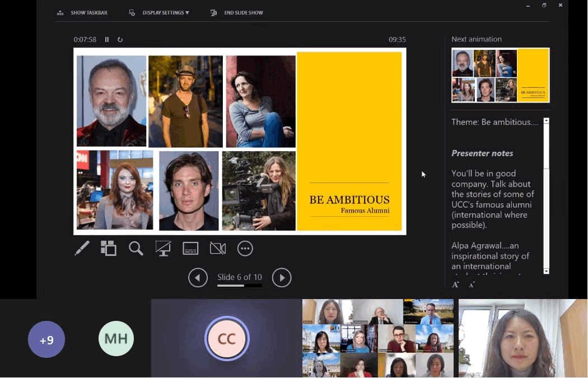
Task: Click the See all slides icon
Action: point(109,249)
